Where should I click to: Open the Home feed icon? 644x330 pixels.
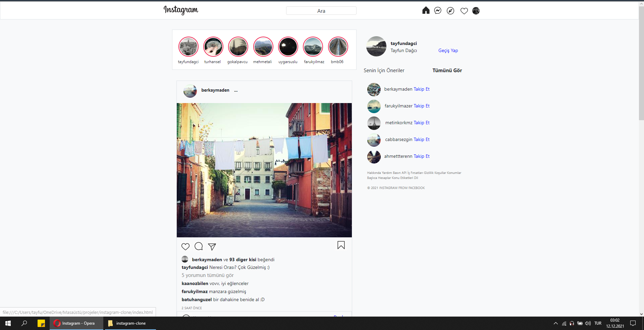tap(425, 10)
